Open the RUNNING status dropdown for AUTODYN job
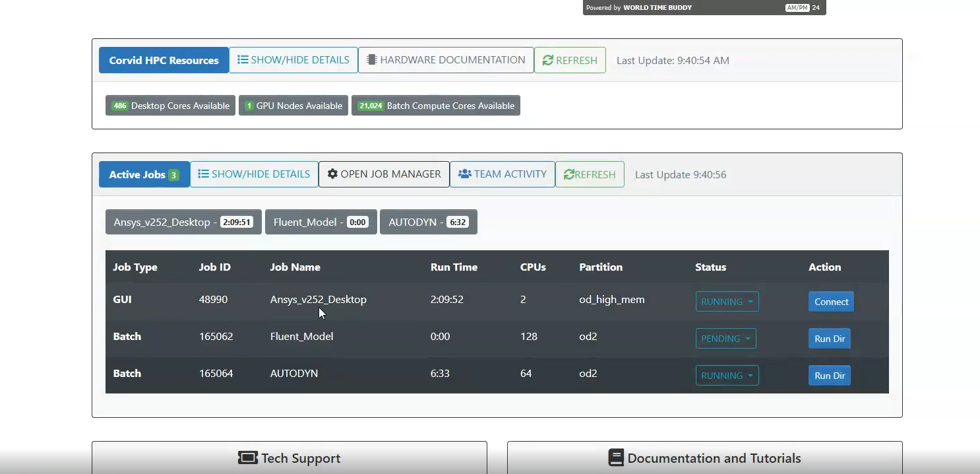Image resolution: width=980 pixels, height=474 pixels. point(727,376)
